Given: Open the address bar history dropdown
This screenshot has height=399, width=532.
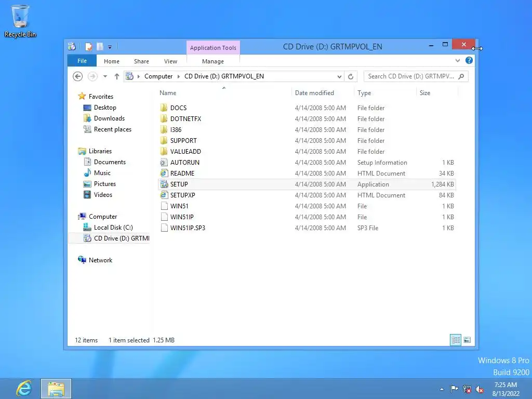Looking at the screenshot, I should pos(339,77).
